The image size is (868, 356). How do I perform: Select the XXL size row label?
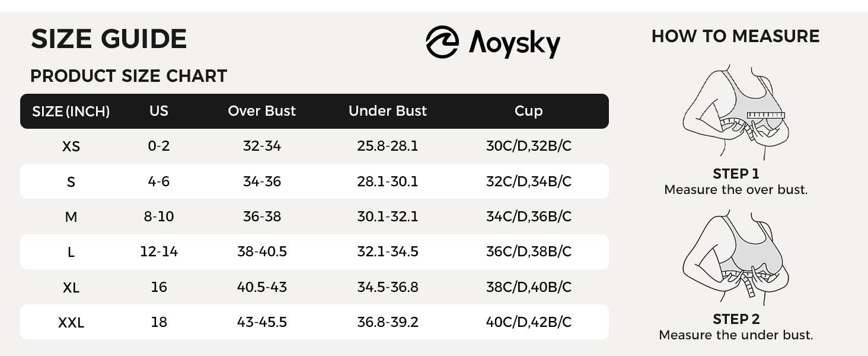pos(71,323)
